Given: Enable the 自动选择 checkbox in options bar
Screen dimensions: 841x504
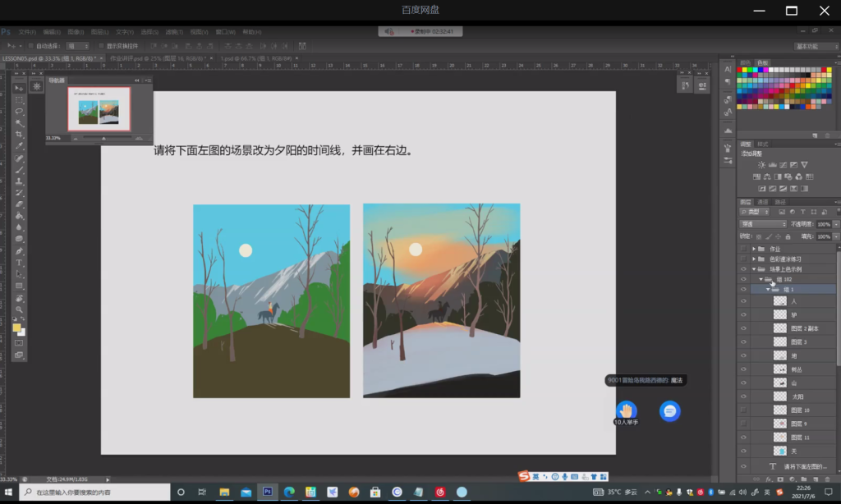Looking at the screenshot, I should pos(31,46).
